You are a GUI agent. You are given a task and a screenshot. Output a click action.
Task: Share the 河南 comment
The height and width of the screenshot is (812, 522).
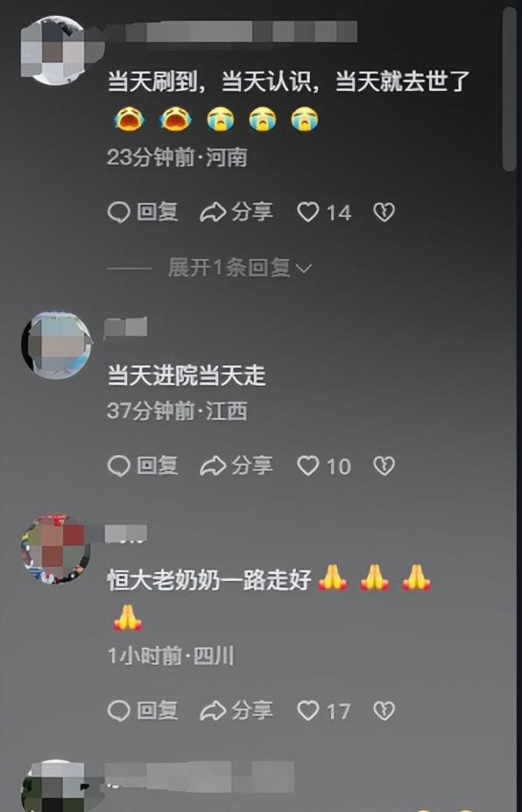236,213
